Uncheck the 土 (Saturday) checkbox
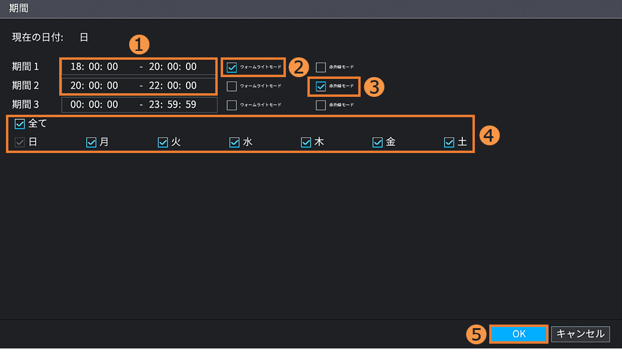Viewport: 622px width, 364px height. (449, 142)
